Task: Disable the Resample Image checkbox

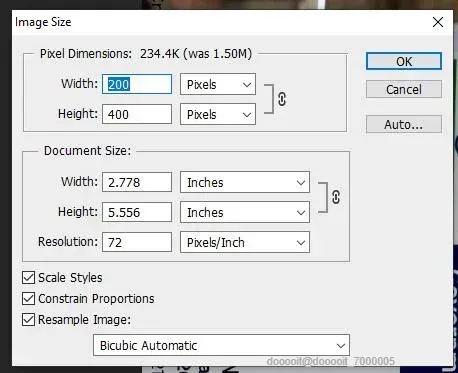Action: tap(28, 320)
